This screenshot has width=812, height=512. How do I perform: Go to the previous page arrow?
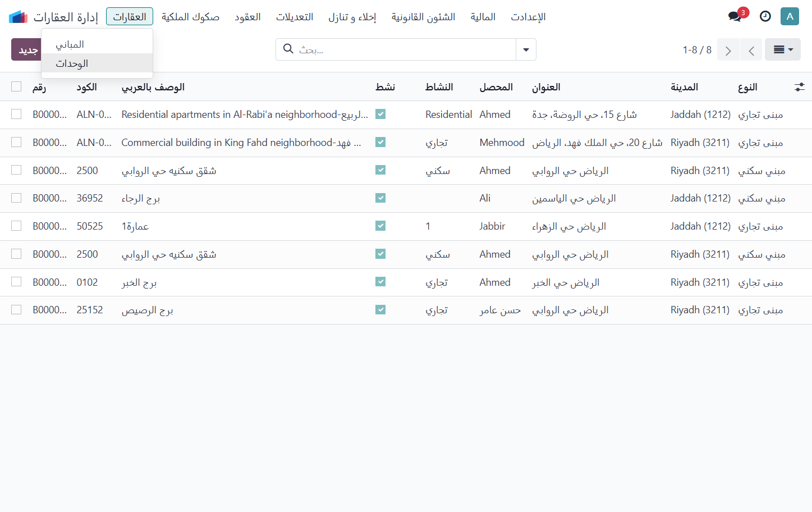(x=751, y=50)
